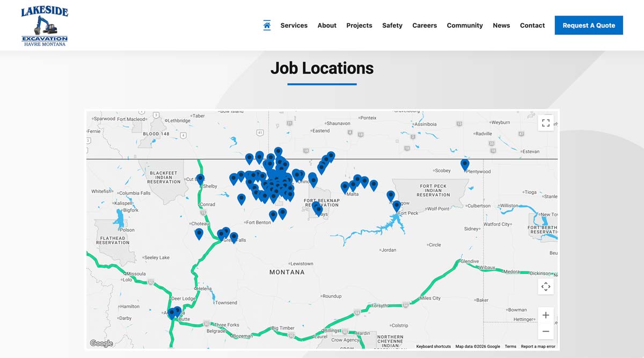
Task: Zoom in on the map
Action: (546, 315)
